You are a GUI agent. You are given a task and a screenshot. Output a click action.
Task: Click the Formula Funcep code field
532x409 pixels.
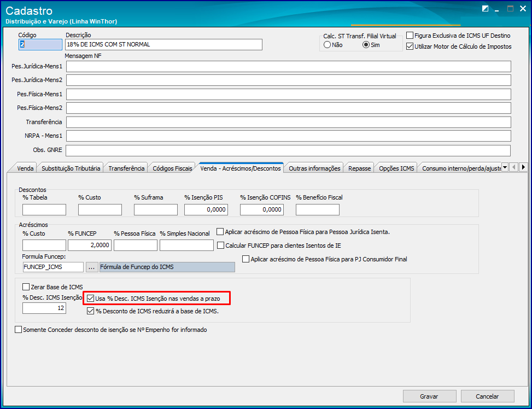[x=53, y=267]
